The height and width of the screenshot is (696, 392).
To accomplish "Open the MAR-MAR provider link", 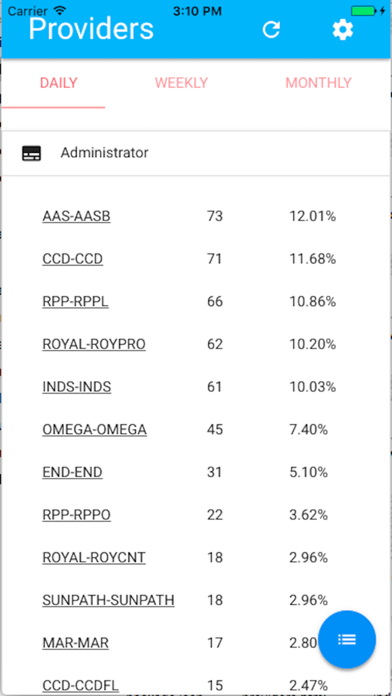I will [75, 643].
